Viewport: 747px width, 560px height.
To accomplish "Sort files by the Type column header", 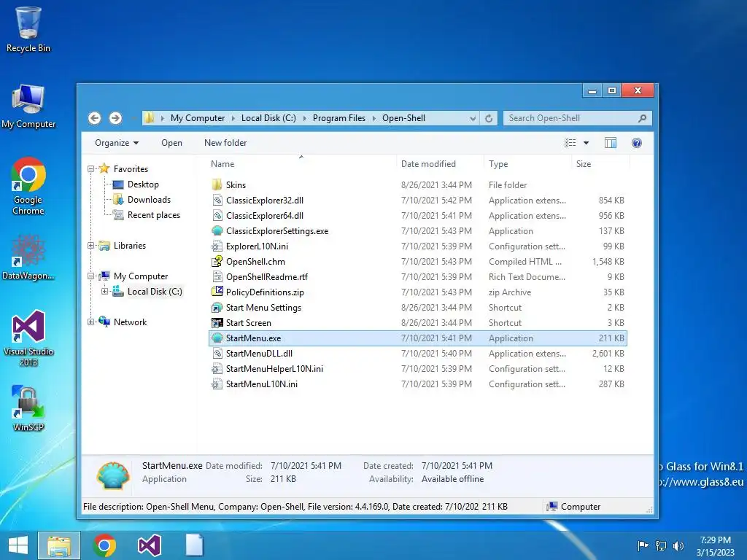I will pos(498,164).
